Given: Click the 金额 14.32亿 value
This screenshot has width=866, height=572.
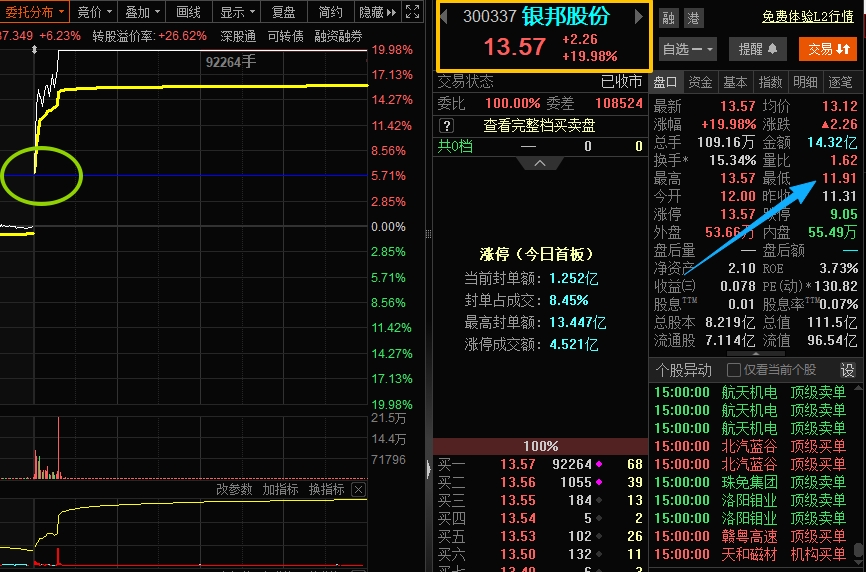Looking at the screenshot, I should point(832,142).
